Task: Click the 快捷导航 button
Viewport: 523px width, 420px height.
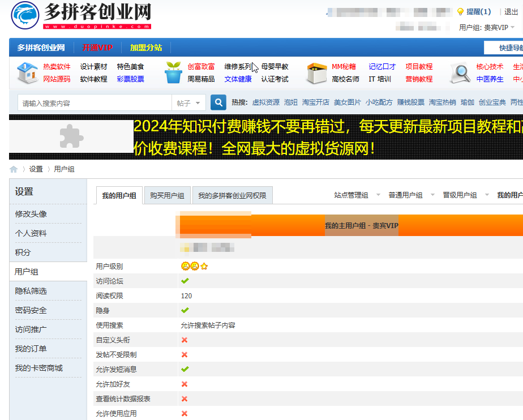Action: (504, 48)
